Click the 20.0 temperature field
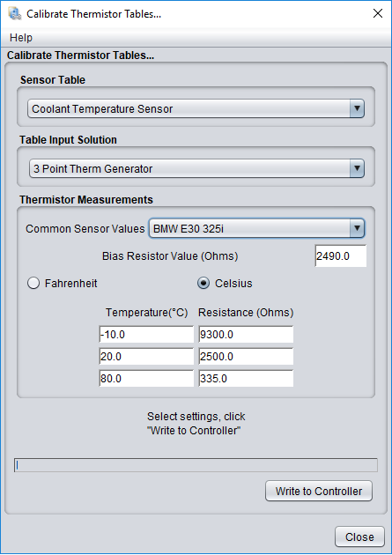 click(x=146, y=357)
